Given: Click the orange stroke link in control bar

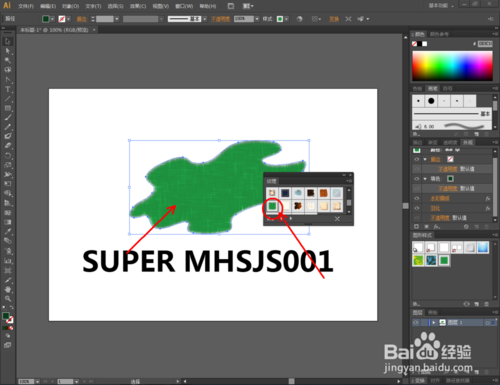Looking at the screenshot, I should pyautogui.click(x=82, y=19).
